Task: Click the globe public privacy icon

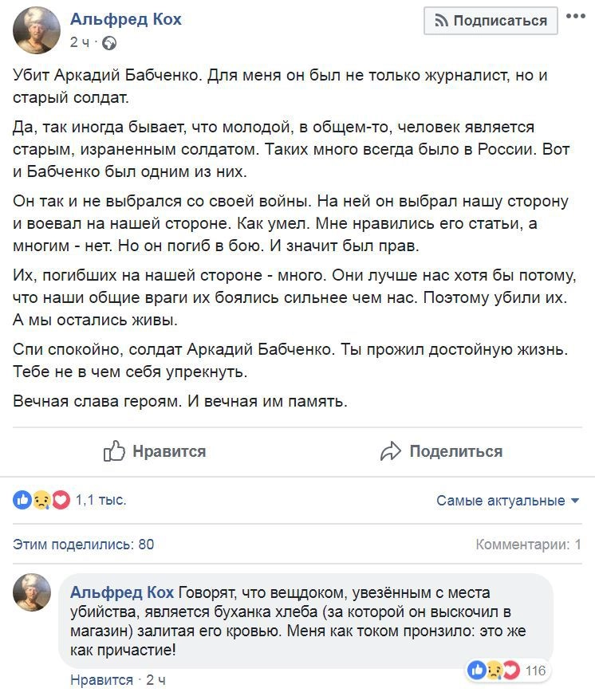Action: (109, 42)
